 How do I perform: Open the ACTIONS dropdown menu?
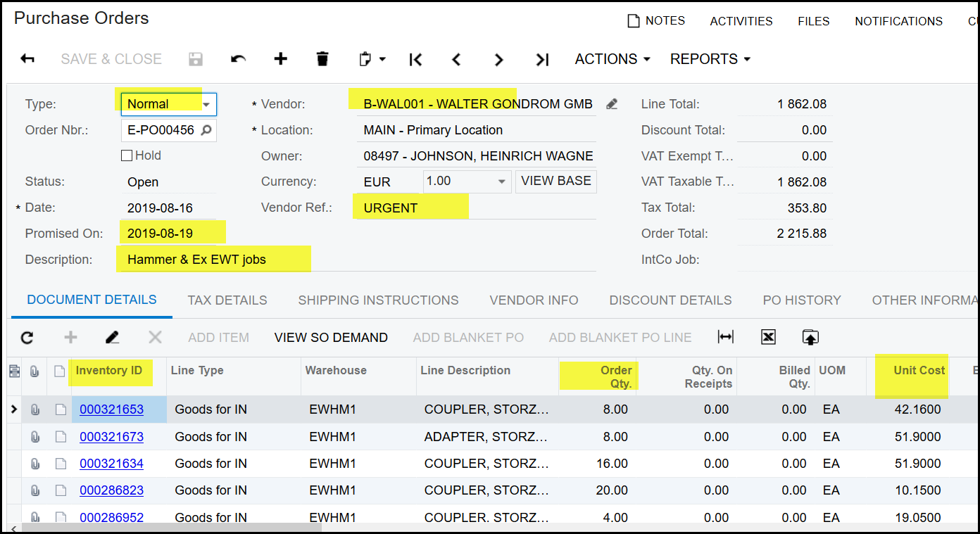coord(612,59)
